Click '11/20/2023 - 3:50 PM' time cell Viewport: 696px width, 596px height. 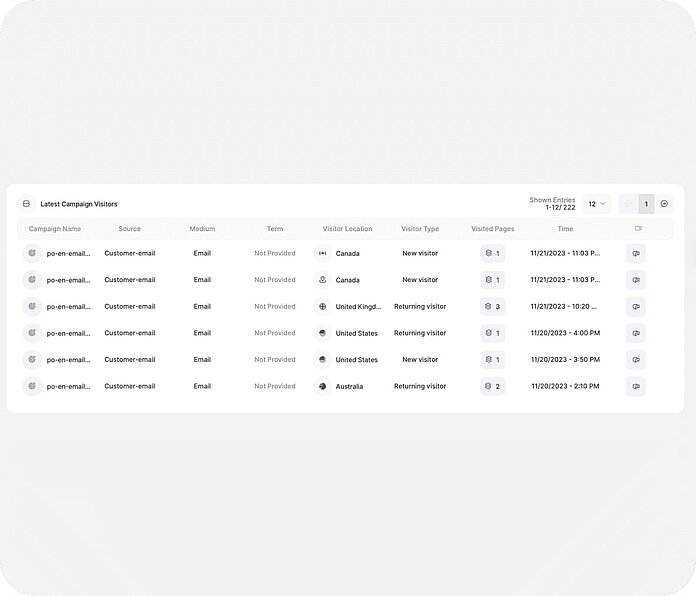(x=566, y=359)
